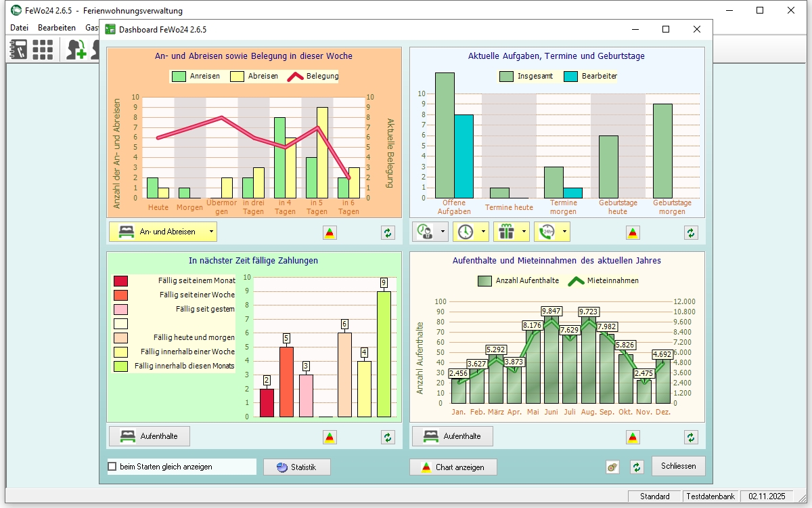The height and width of the screenshot is (508, 812).
Task: Click the 'Geburtstage morgen' axis label
Action: (672, 207)
